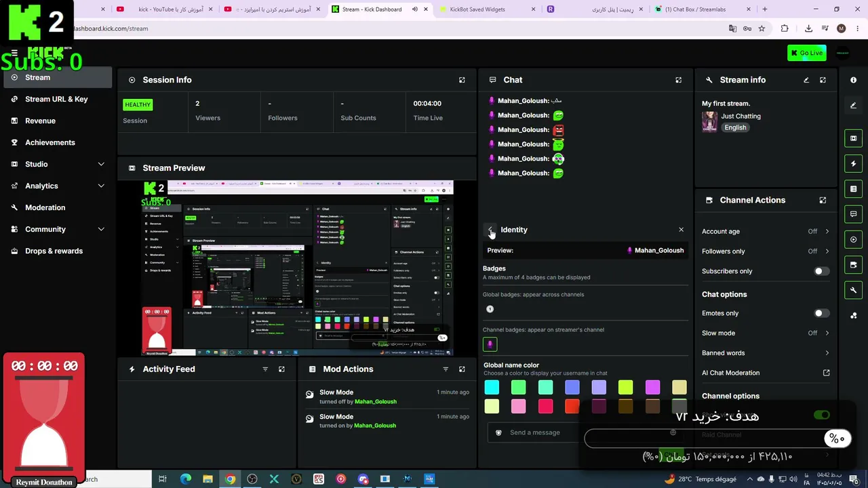Viewport: 868px width, 488px height.
Task: Open the browser extensions puzzle icon
Action: [785, 28]
